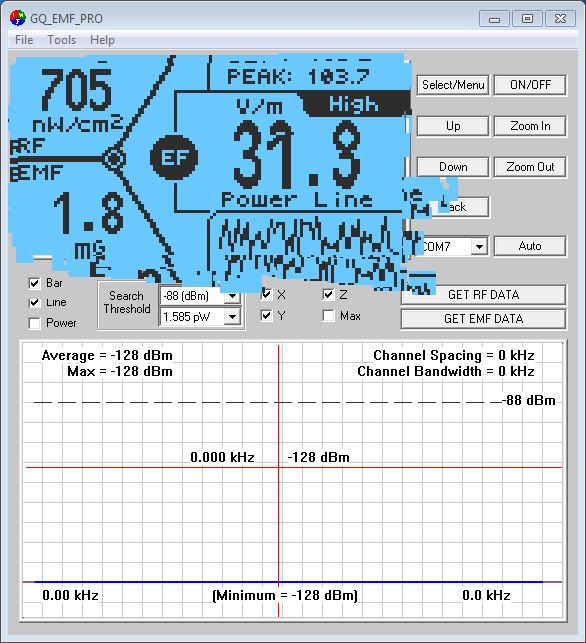
Task: Open the Help menu
Action: [102, 40]
